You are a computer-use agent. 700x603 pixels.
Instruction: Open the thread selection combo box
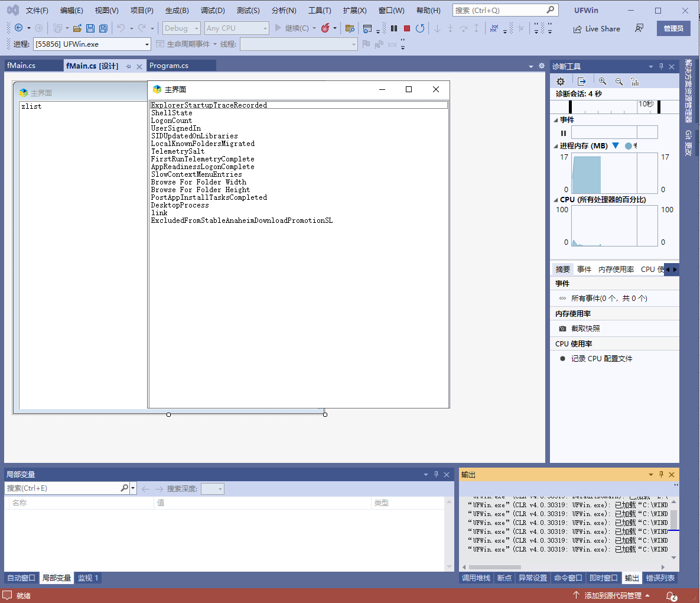[x=299, y=44]
